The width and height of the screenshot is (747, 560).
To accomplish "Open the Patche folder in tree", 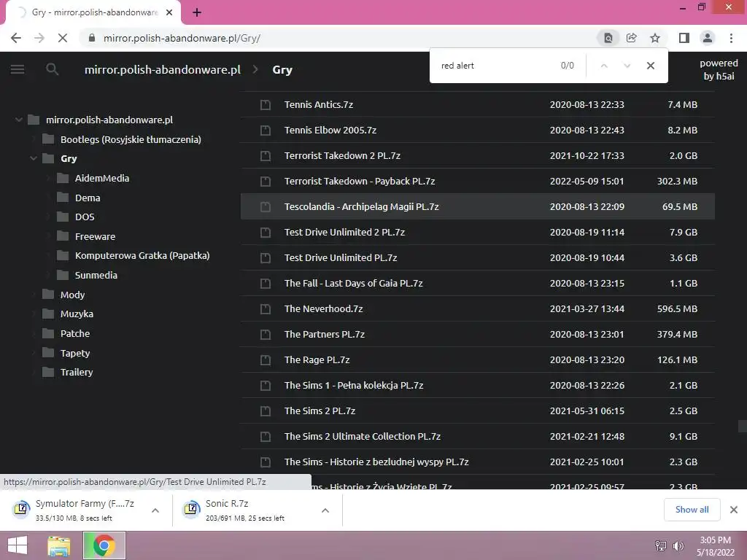I will coord(75,333).
